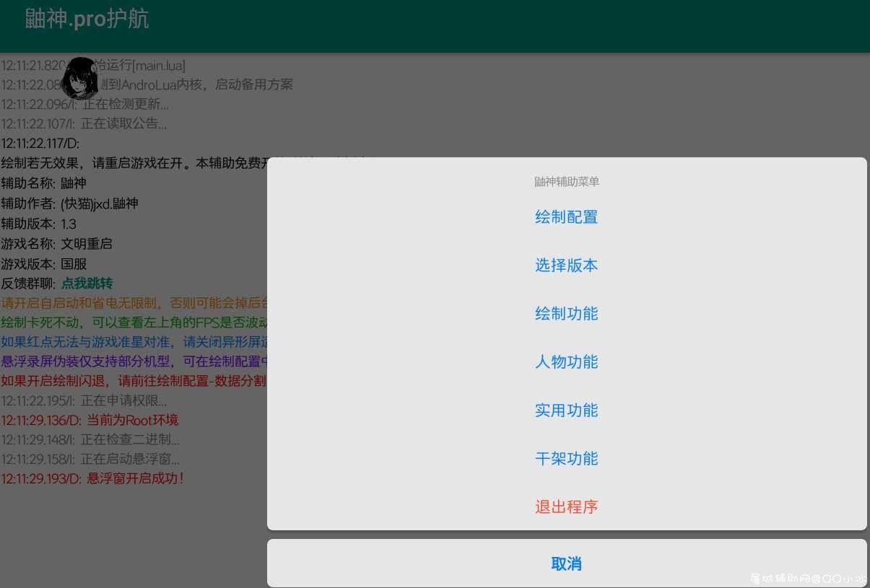Click the 正在启动悬浮窗 log line

point(91,459)
